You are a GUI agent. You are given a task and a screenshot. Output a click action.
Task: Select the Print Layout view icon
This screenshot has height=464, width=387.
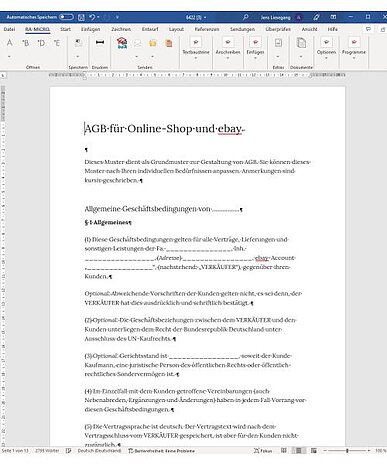(299, 451)
